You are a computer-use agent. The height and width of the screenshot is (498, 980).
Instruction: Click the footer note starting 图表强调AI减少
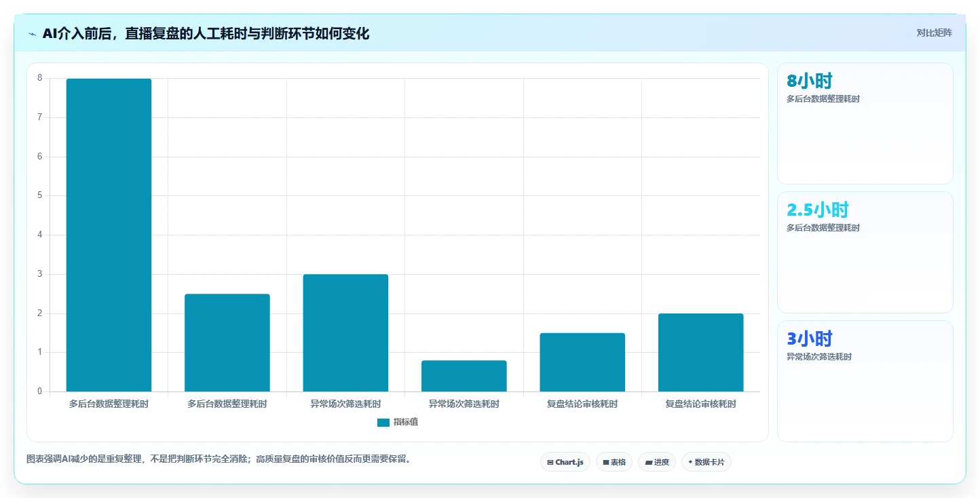click(x=219, y=459)
